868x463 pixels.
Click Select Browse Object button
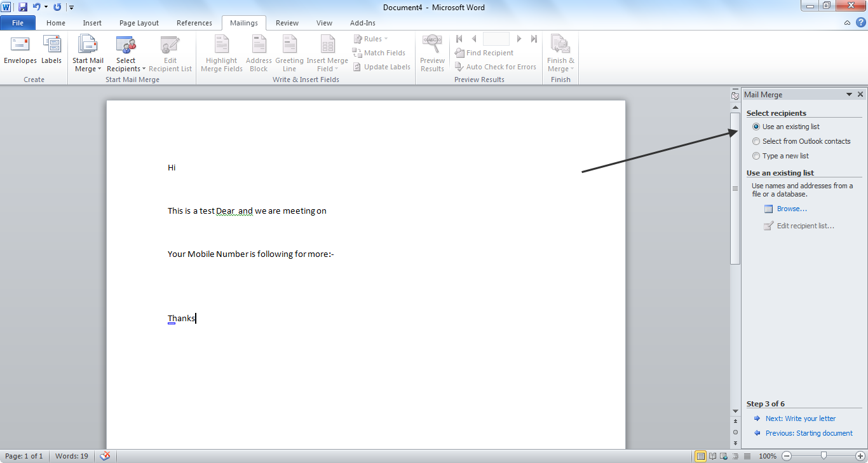(x=735, y=432)
